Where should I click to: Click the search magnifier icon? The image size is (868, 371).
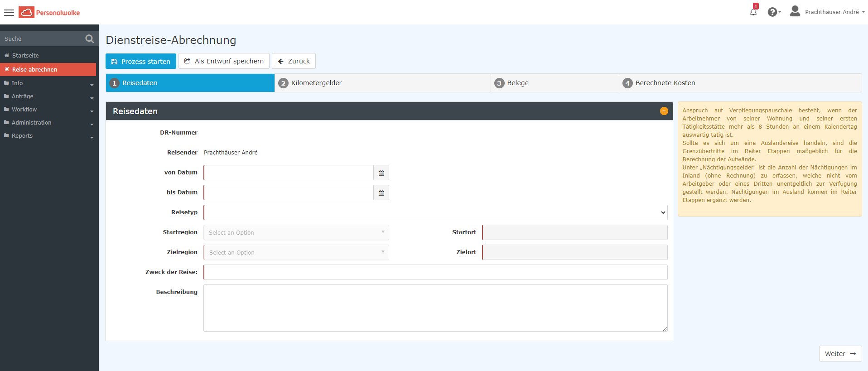(89, 39)
